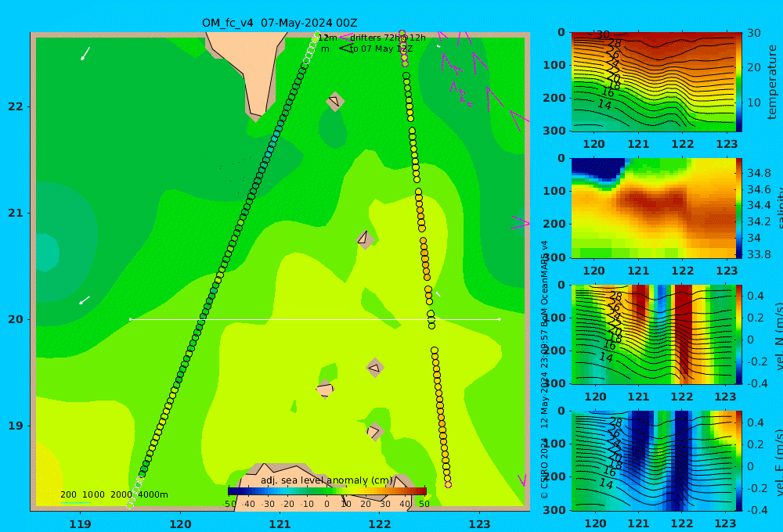Click the 'to 07 May 12Z' legend text
783x532 pixels.
(381, 49)
